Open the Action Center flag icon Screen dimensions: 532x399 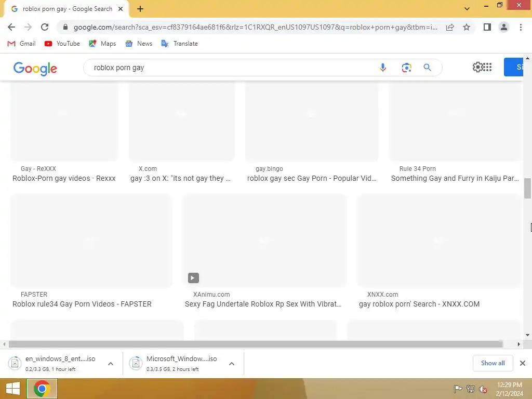coord(458,389)
